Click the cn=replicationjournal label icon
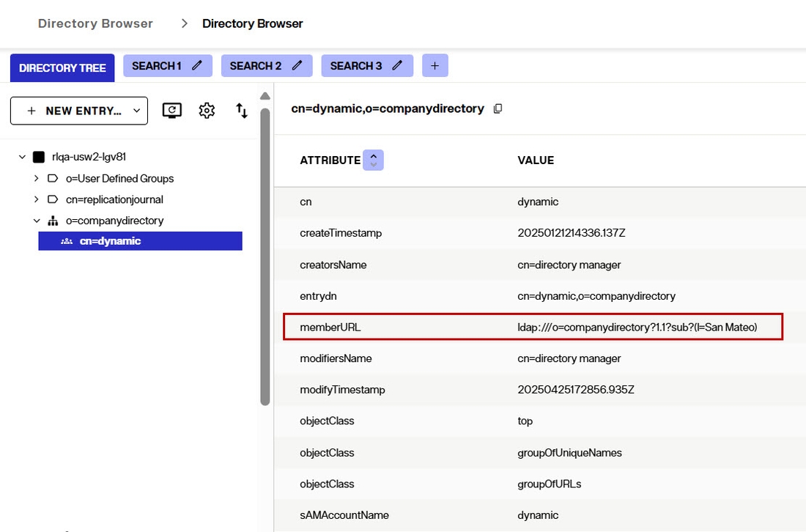806x532 pixels. (x=53, y=199)
